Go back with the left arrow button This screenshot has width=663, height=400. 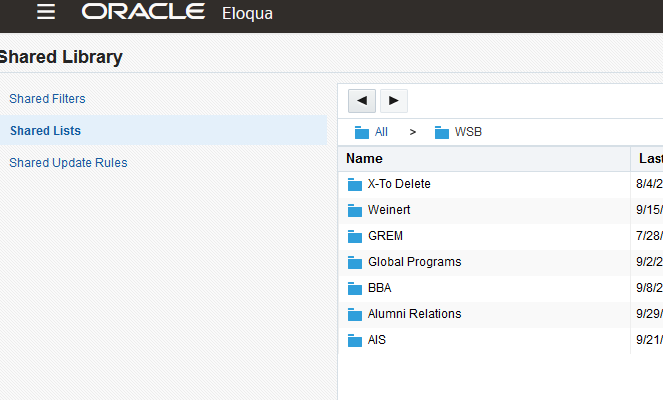[362, 100]
